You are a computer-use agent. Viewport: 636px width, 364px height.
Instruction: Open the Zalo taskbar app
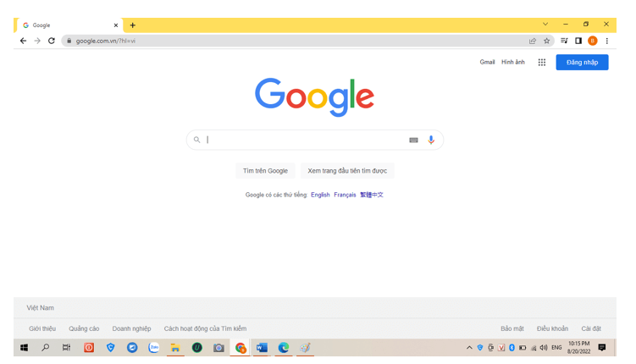click(x=154, y=348)
